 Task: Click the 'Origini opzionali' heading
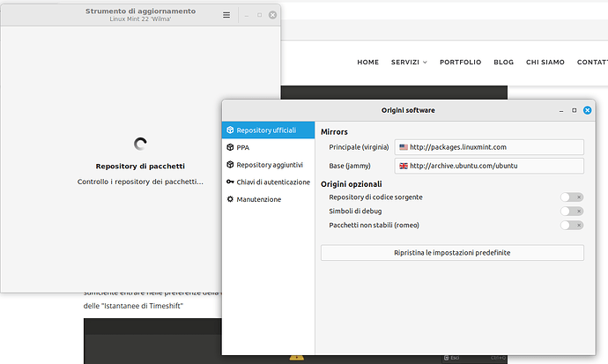point(352,184)
